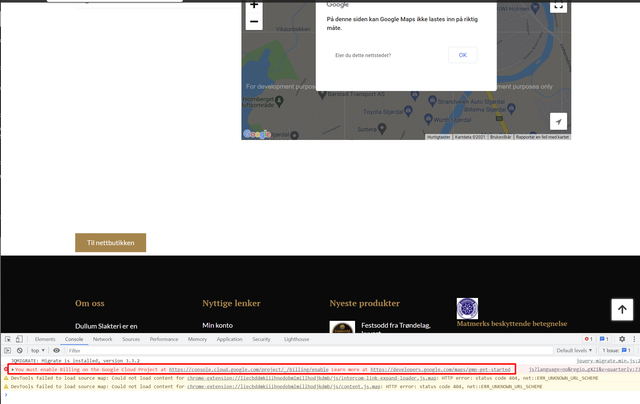Switch to the Sources tab

tap(131, 339)
